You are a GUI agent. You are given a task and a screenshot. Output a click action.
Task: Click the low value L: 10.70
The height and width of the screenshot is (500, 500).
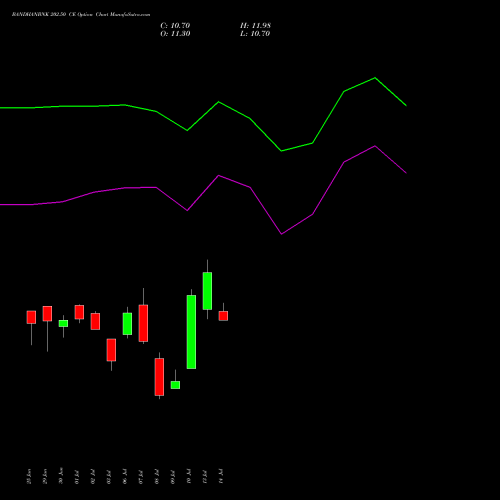(255, 34)
